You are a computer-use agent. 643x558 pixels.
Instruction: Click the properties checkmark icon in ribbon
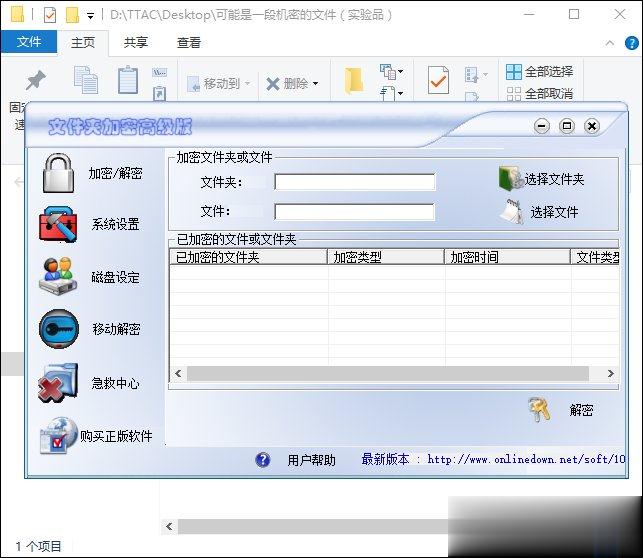pos(438,80)
